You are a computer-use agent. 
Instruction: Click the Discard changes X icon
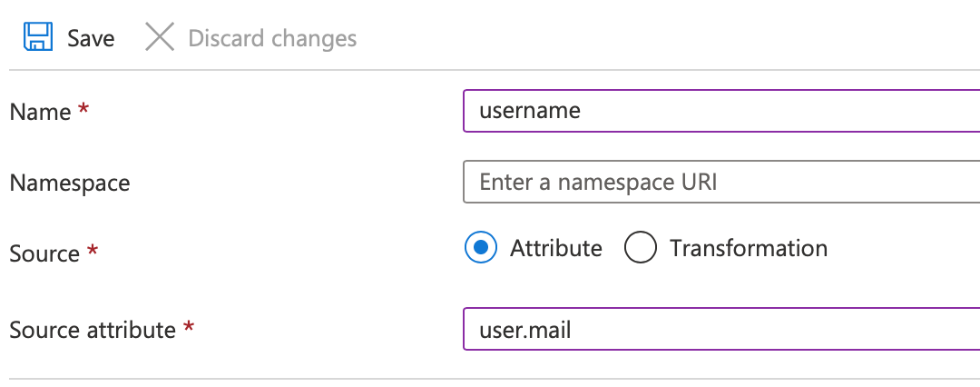[160, 37]
